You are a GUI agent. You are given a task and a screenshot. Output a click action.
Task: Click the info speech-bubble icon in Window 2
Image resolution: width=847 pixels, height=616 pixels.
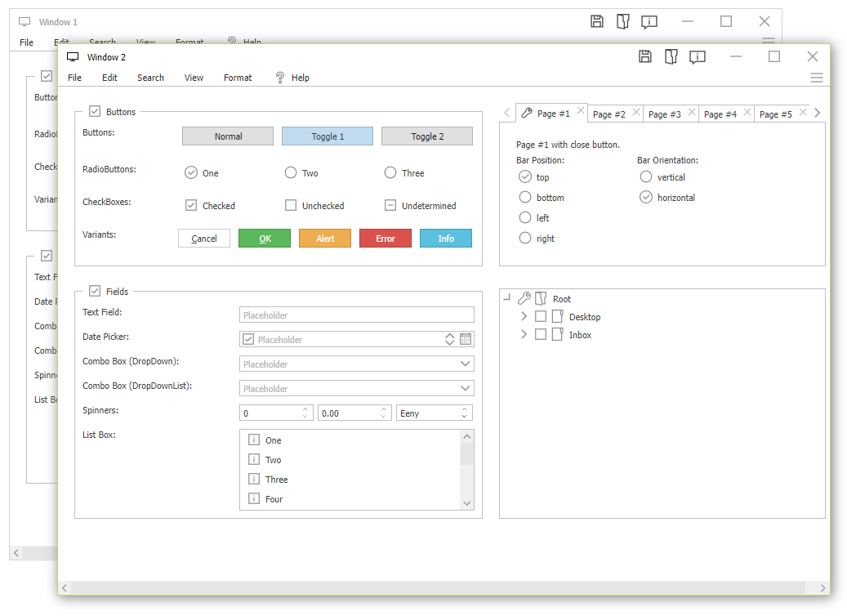[x=698, y=56]
